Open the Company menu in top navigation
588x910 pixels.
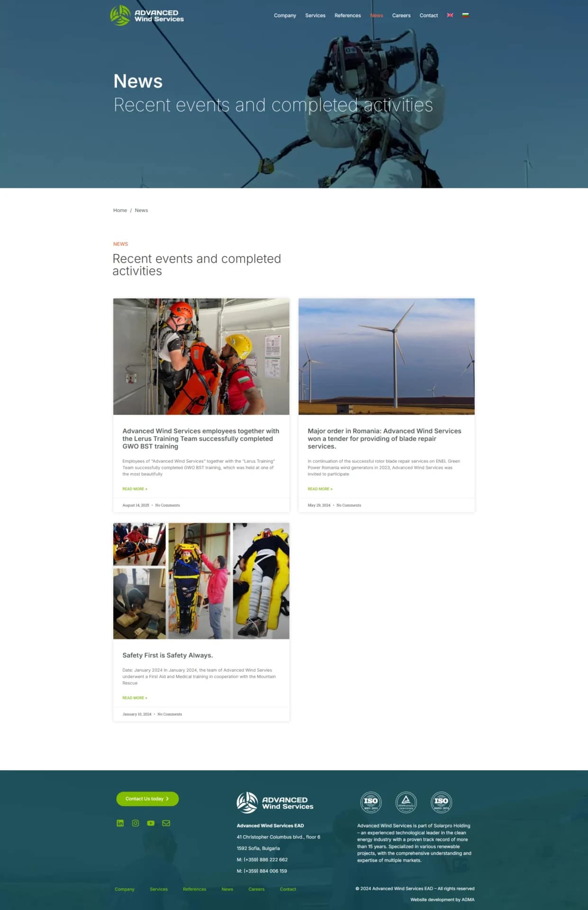(x=285, y=16)
